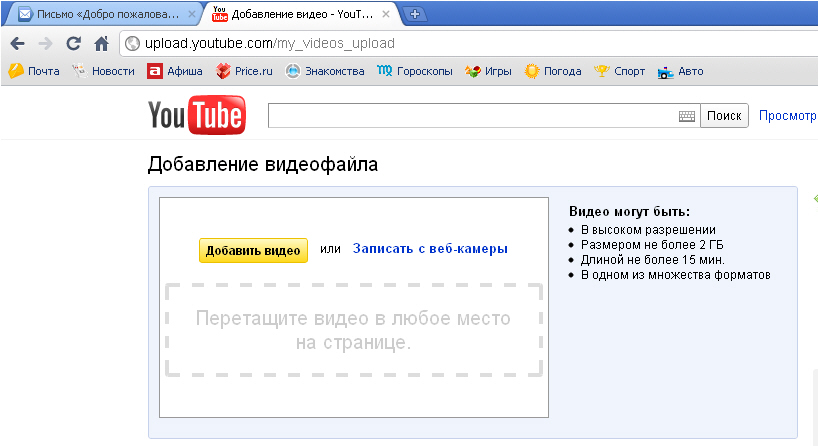Image resolution: width=818 pixels, height=446 pixels.
Task: Open the Просмотр link
Action: (x=788, y=116)
